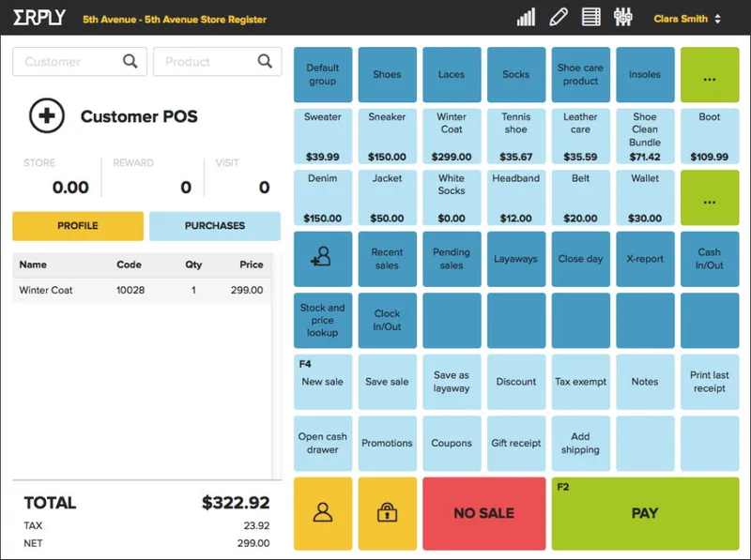
Task: Click the pencil edit icon in header
Action: point(559,18)
